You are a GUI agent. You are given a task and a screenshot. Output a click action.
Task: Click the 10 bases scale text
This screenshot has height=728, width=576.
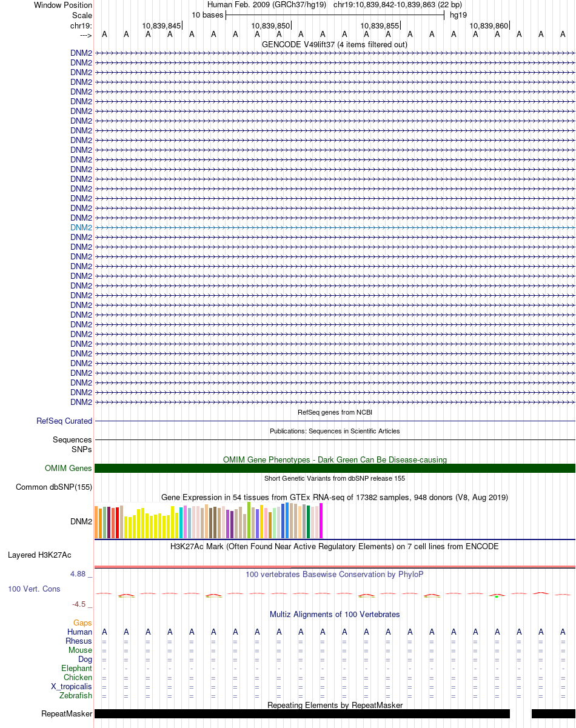(x=207, y=15)
